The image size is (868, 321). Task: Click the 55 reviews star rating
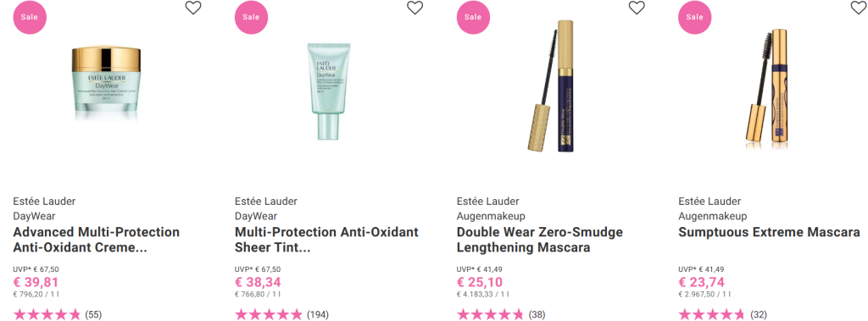(58, 315)
